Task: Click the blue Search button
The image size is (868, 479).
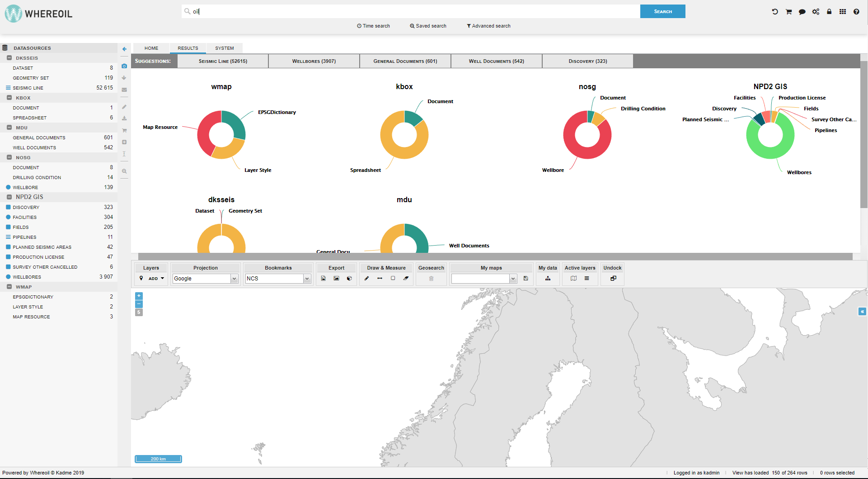Action: [x=662, y=11]
